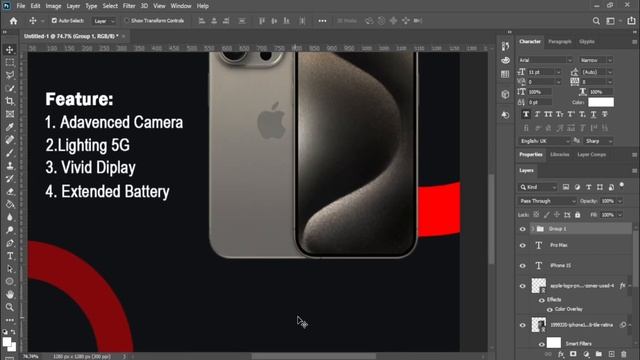
Task: Show more align options (three dots)
Action: 322,21
